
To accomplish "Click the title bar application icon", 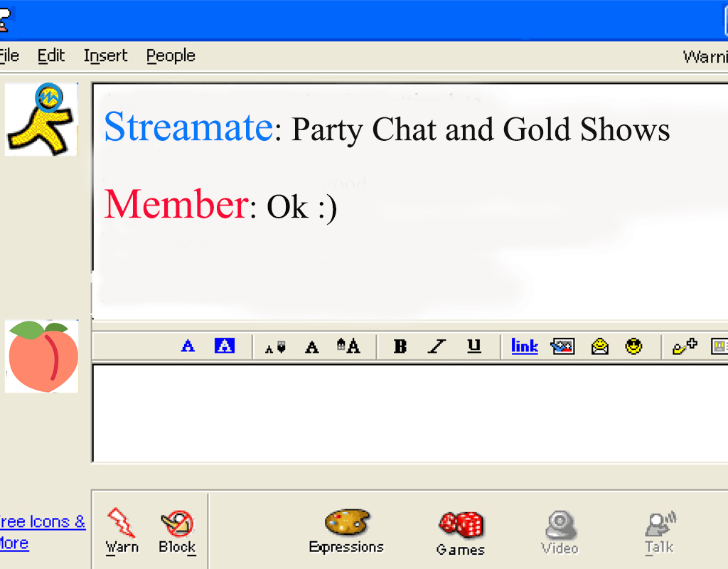I will (5, 21).
